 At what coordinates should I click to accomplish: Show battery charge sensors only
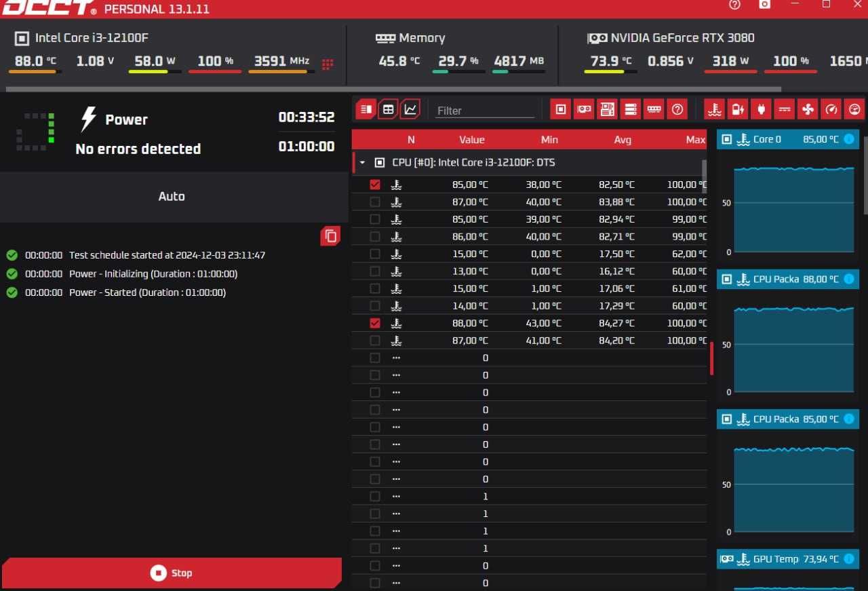point(738,109)
